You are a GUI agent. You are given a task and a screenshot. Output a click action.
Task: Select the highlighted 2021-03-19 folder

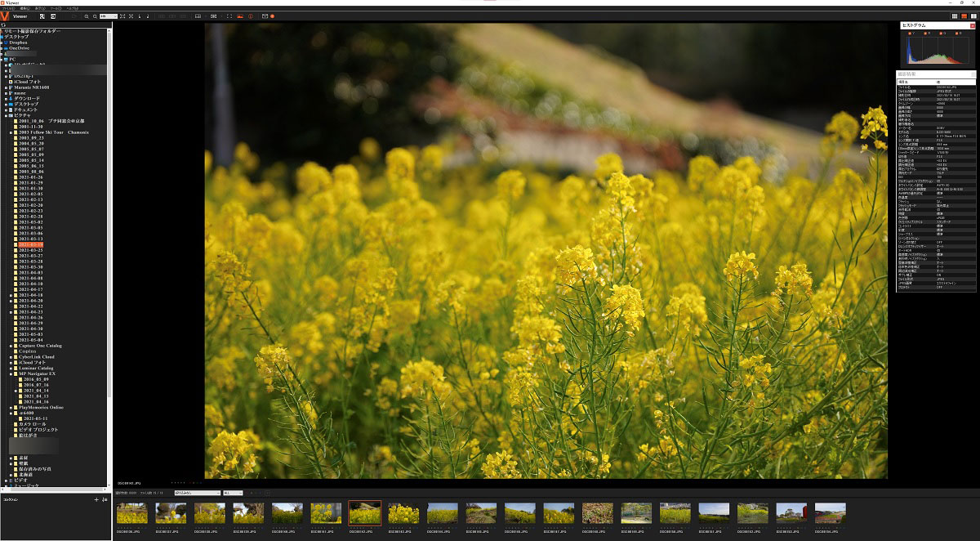click(31, 244)
